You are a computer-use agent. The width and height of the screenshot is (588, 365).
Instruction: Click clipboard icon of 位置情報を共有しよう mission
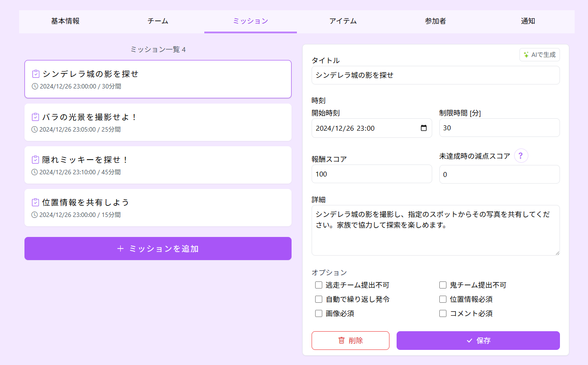(36, 202)
